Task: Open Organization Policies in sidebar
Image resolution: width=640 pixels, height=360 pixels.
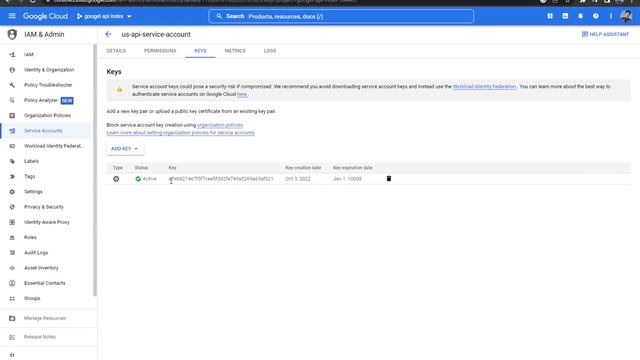Action: click(x=46, y=116)
